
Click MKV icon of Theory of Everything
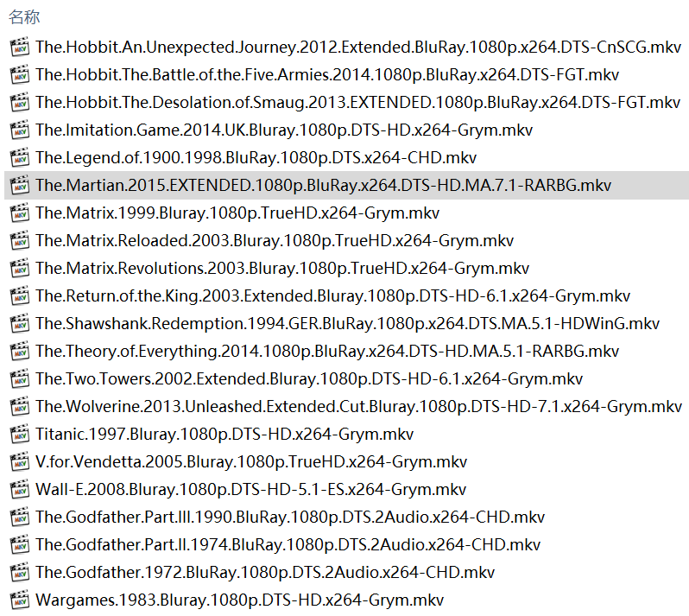point(20,352)
